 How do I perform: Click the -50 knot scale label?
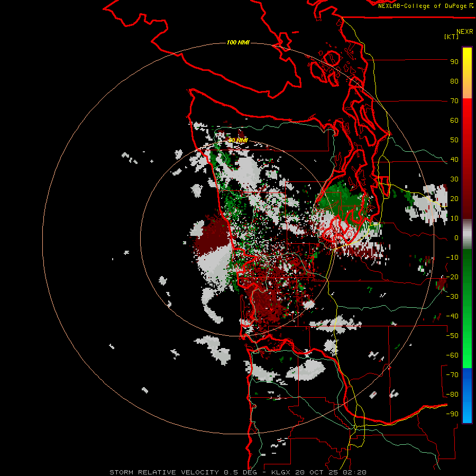[x=452, y=336]
